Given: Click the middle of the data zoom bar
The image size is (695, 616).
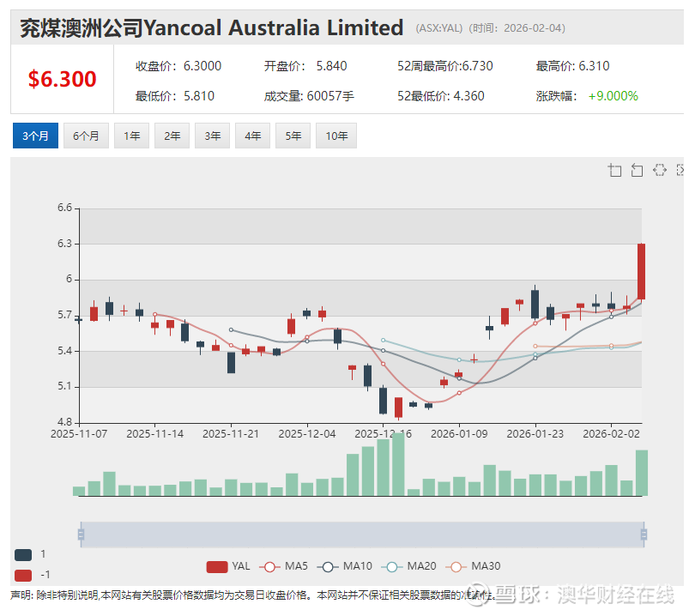Looking at the screenshot, I should click(362, 534).
